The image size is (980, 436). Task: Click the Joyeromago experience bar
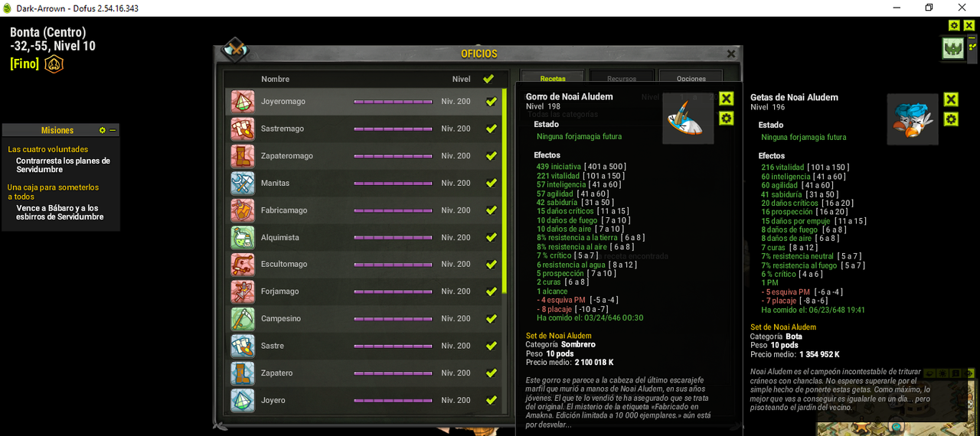(393, 102)
